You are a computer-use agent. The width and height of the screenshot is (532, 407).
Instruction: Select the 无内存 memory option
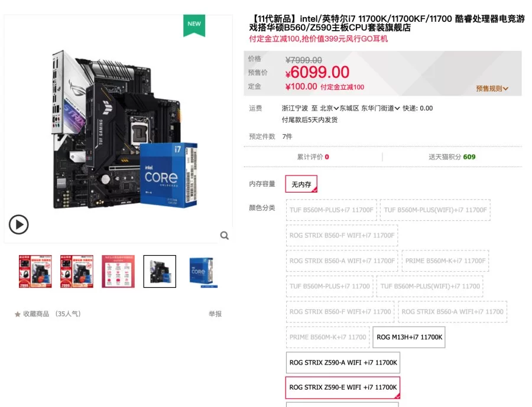click(301, 184)
